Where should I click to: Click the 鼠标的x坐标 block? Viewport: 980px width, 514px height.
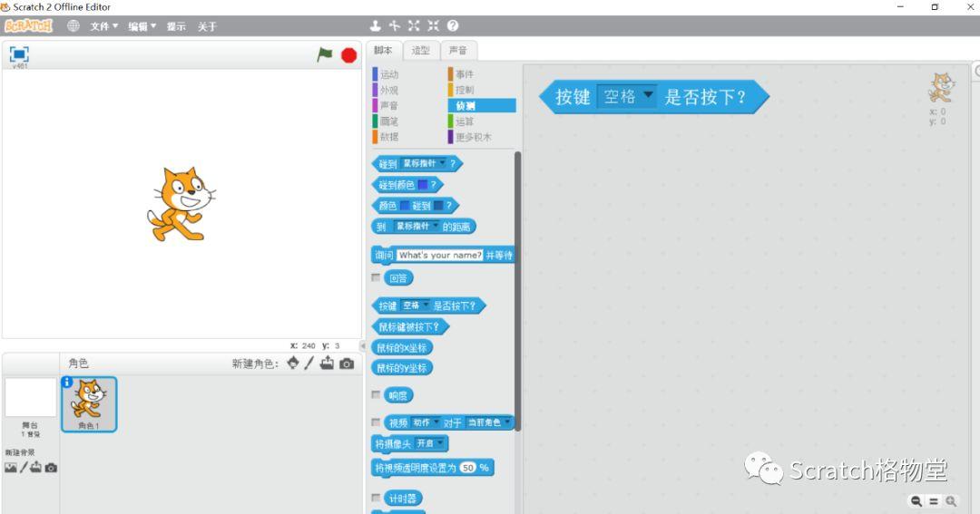(x=403, y=348)
